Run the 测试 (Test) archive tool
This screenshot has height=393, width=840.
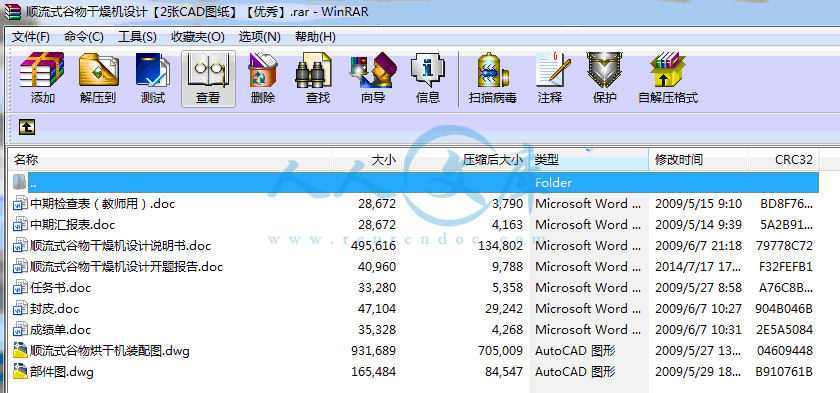tap(153, 79)
